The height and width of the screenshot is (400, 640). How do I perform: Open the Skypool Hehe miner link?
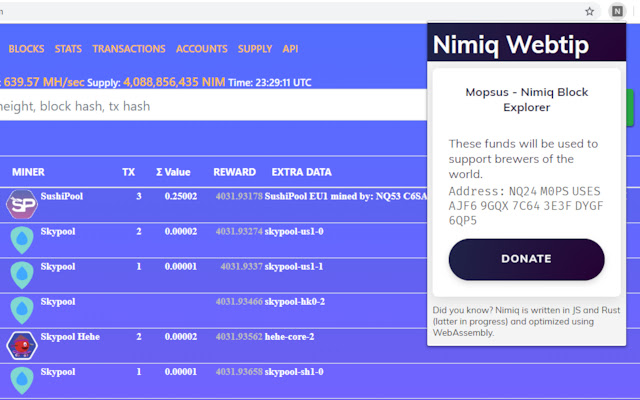coord(70,337)
